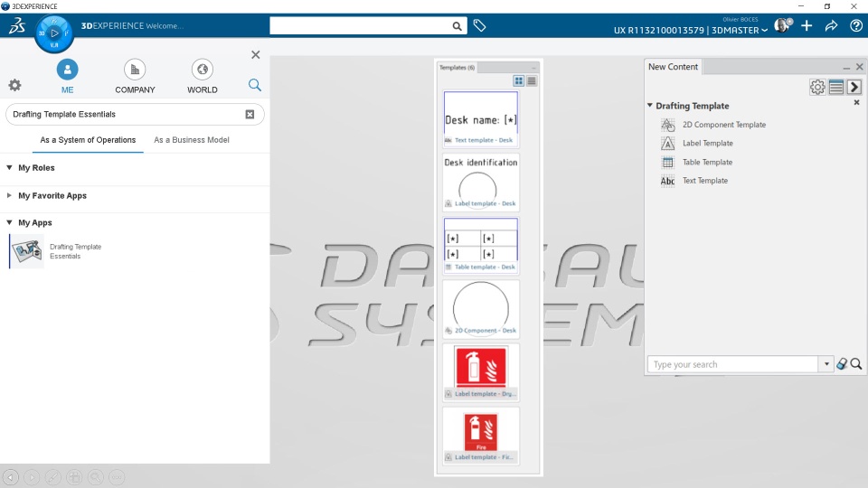The width and height of the screenshot is (868, 488).
Task: Open Table template - Desk thumbnail
Action: click(481, 245)
